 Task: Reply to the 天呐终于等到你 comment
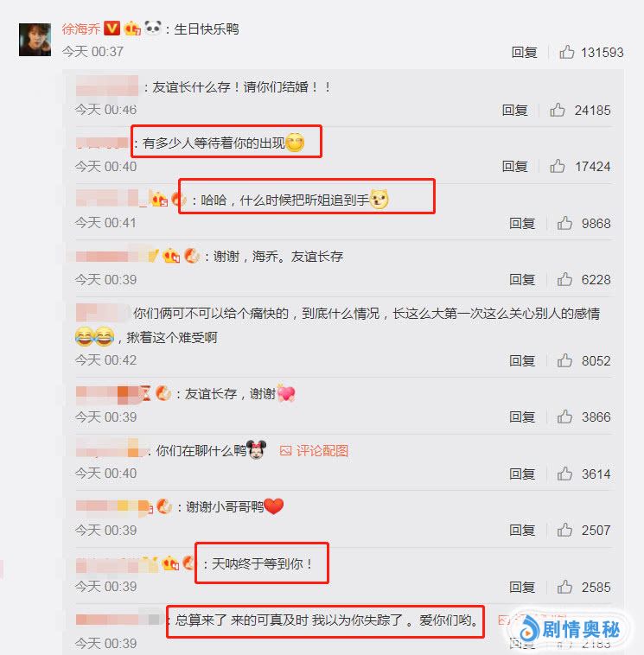pyautogui.click(x=522, y=588)
